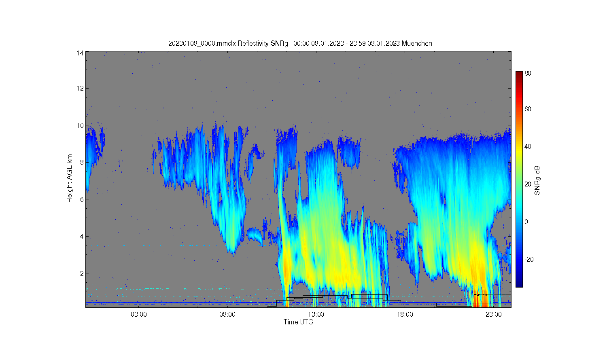Click the 'Height AGL km' axis label

point(70,178)
